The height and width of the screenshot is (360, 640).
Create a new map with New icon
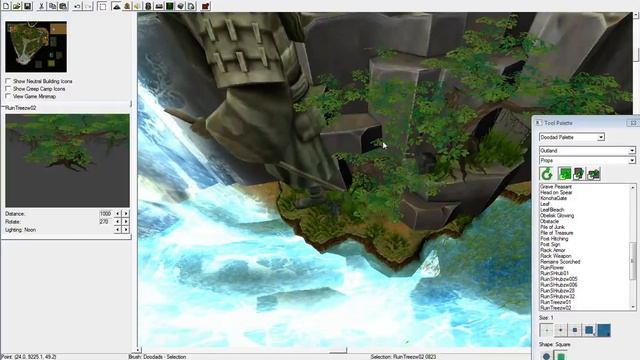7,6
